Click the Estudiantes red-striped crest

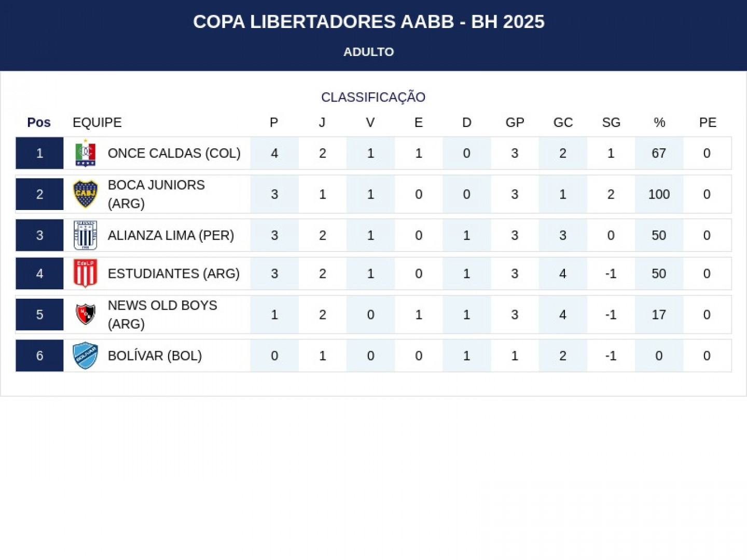click(86, 273)
